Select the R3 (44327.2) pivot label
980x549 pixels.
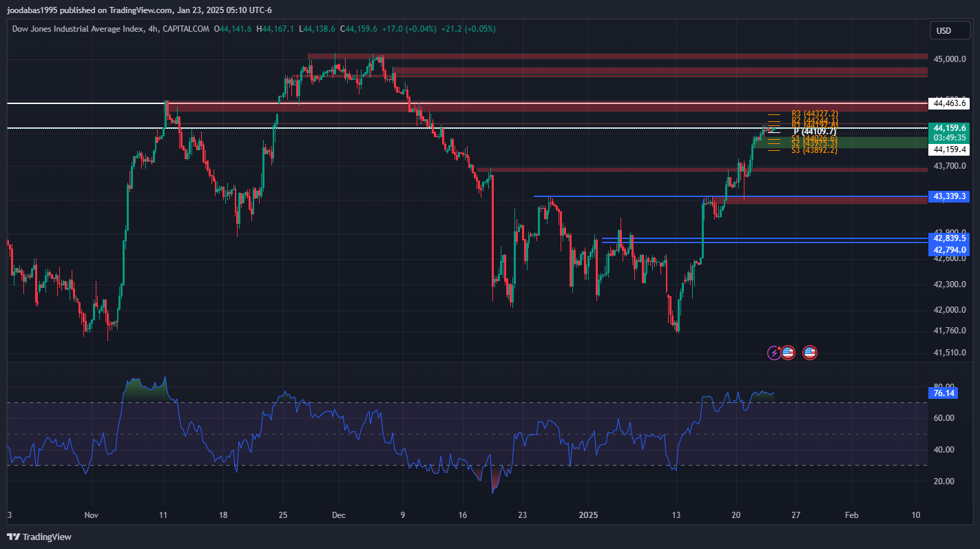(814, 113)
